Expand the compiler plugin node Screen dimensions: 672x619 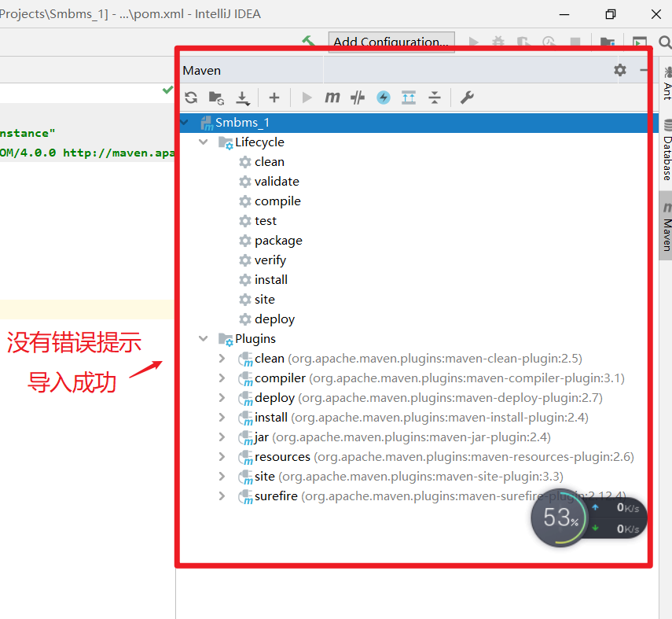222,378
